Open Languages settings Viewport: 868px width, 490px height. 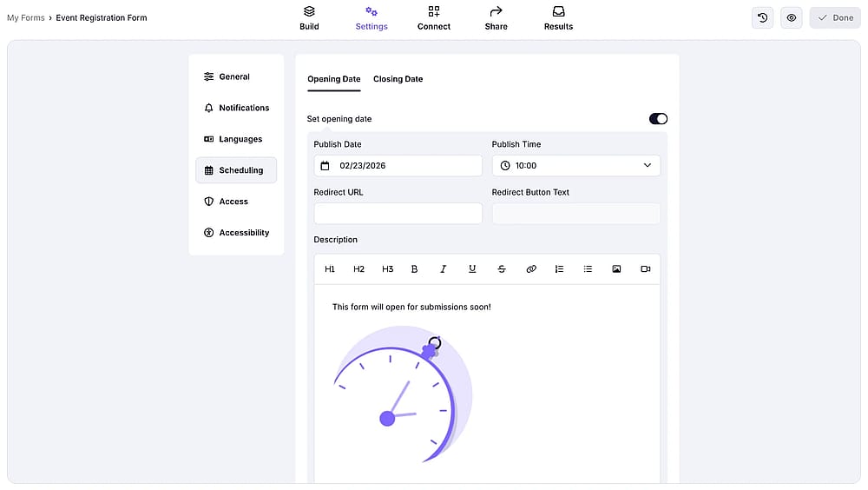tap(236, 139)
